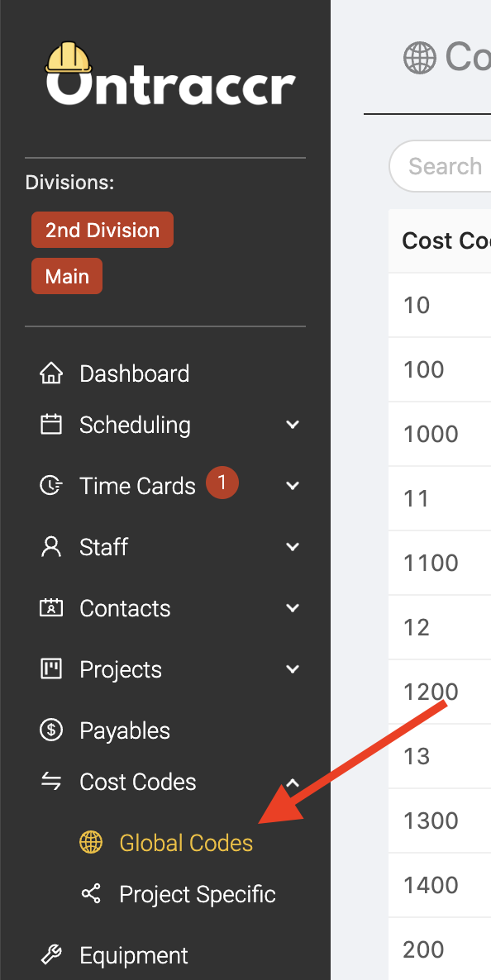Open Project Specific menu item

pyautogui.click(x=198, y=894)
